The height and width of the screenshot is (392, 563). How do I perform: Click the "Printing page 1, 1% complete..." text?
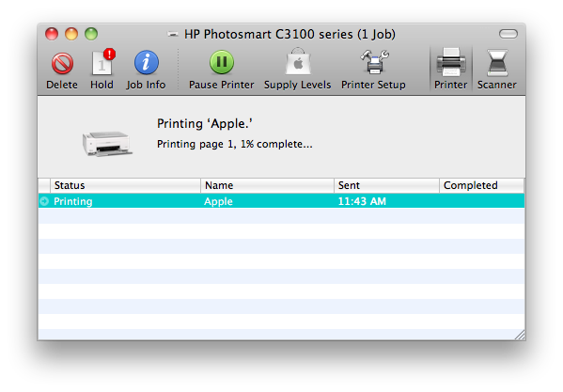pyautogui.click(x=234, y=145)
